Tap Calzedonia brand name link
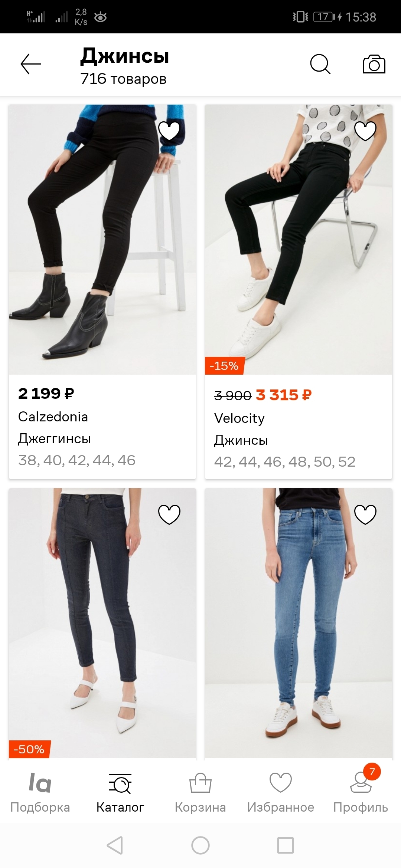The width and height of the screenshot is (401, 868). tap(53, 417)
